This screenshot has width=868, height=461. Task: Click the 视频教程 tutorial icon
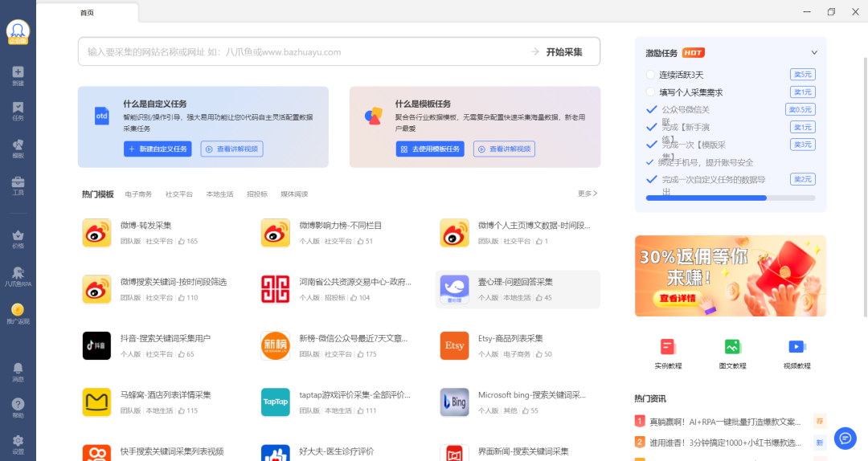point(797,347)
